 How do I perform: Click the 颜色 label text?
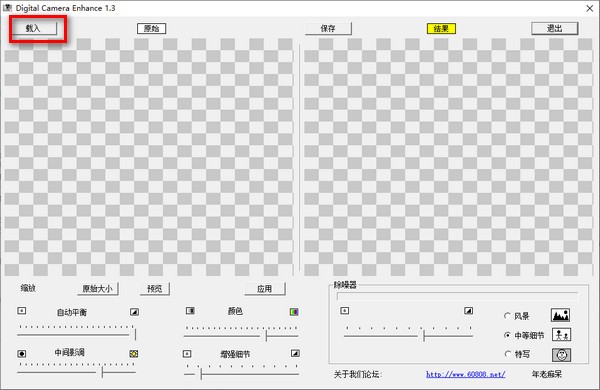pos(235,311)
